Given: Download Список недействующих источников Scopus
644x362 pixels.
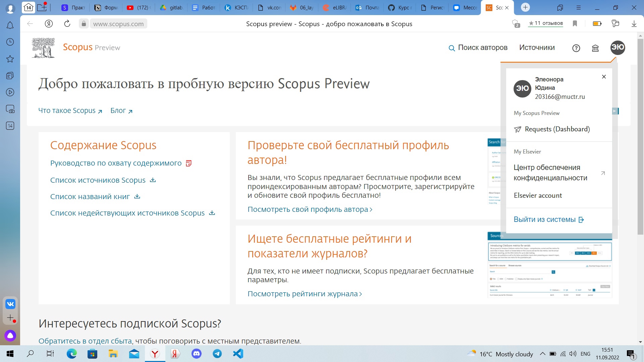Looking at the screenshot, I should click(132, 213).
